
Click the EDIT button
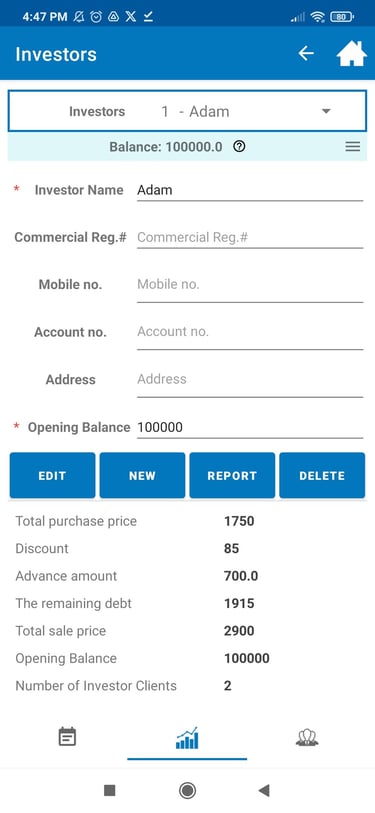click(52, 475)
